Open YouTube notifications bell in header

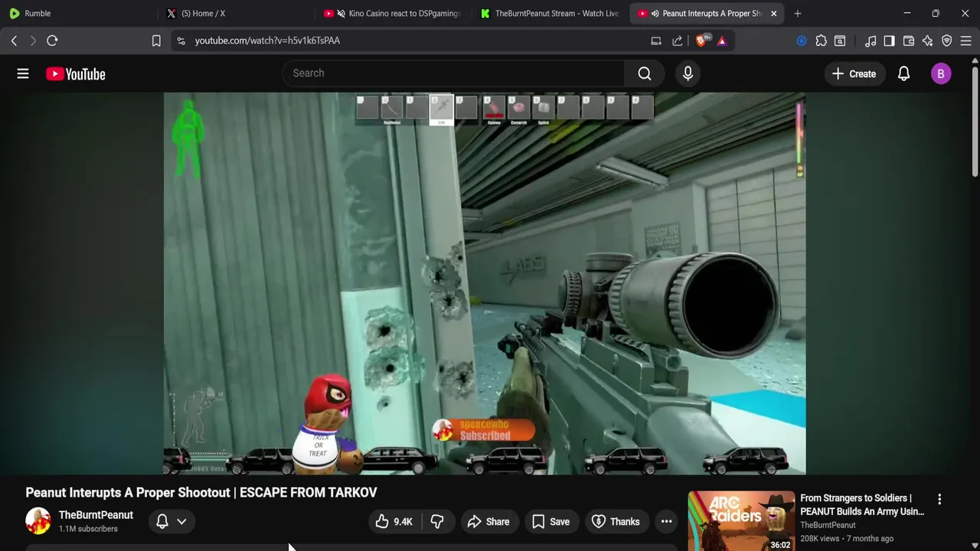(x=903, y=73)
